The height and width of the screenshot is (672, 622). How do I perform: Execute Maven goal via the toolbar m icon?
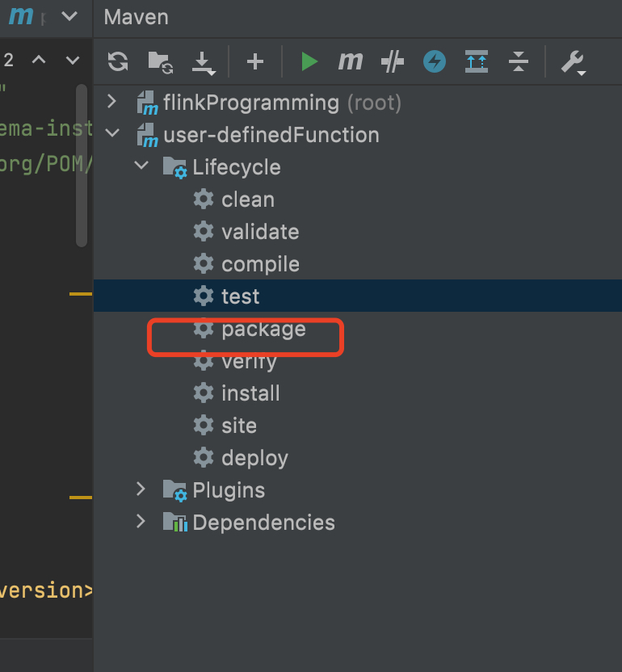(x=351, y=61)
